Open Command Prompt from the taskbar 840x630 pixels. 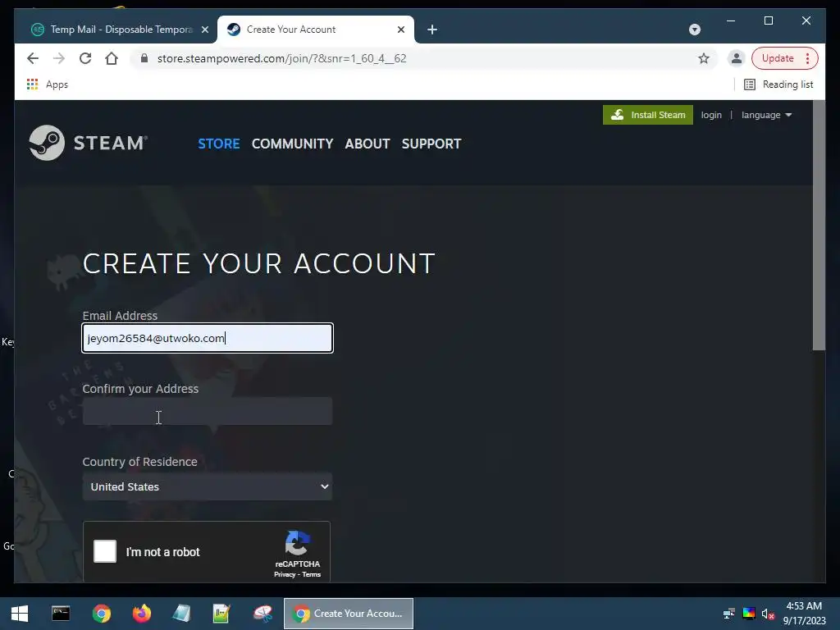(61, 614)
